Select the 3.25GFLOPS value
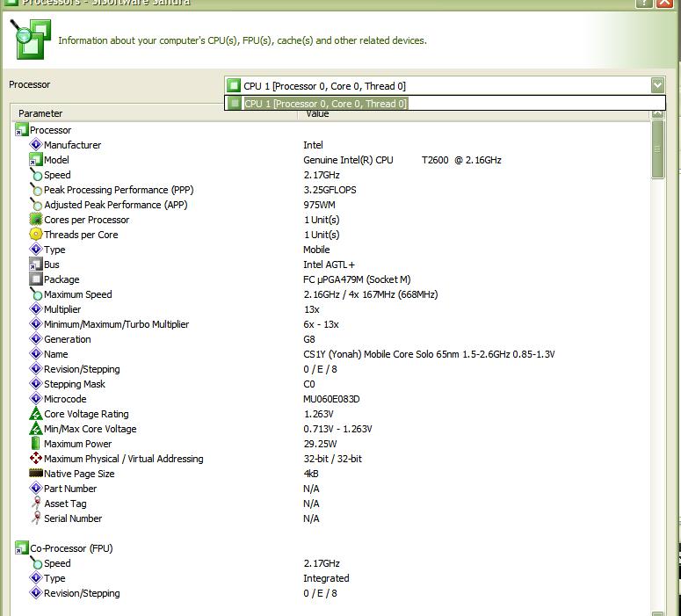The height and width of the screenshot is (616, 681). (330, 190)
